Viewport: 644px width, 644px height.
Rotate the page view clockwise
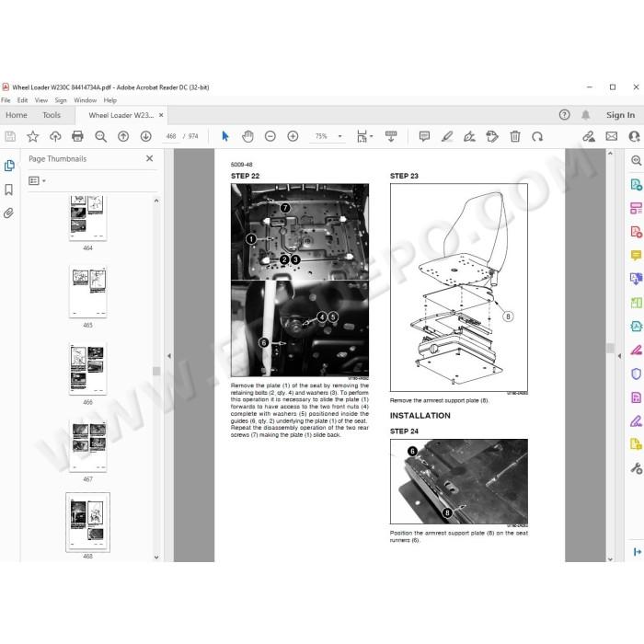pyautogui.click(x=537, y=136)
